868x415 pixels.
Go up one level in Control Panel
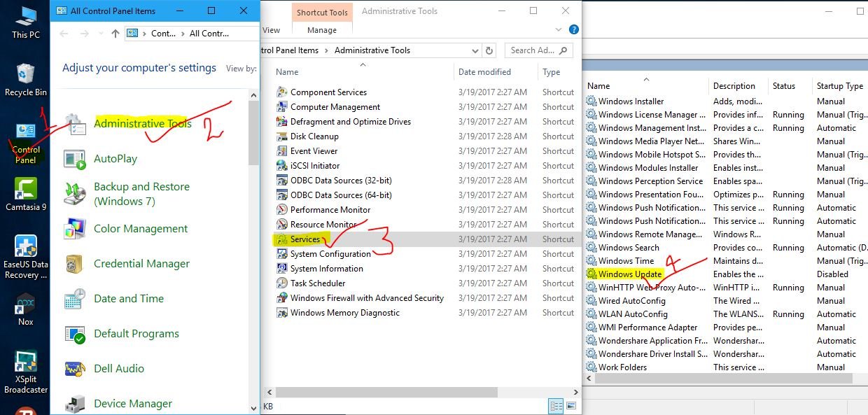pos(115,33)
